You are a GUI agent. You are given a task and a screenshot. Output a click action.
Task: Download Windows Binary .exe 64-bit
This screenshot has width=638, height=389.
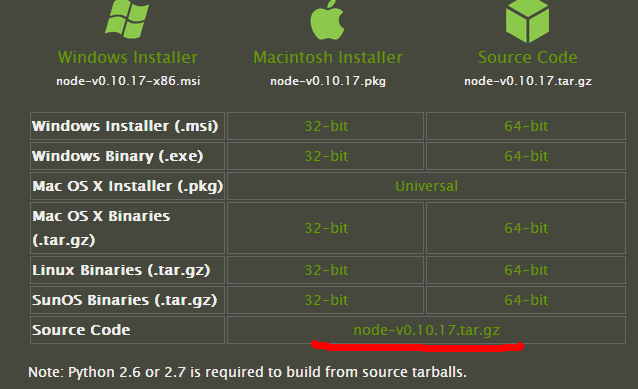pos(526,156)
